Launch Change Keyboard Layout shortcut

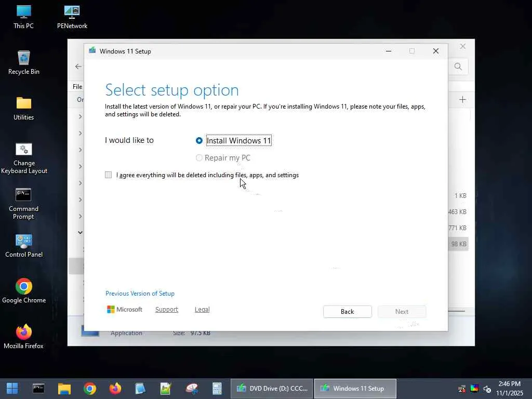coord(24,158)
